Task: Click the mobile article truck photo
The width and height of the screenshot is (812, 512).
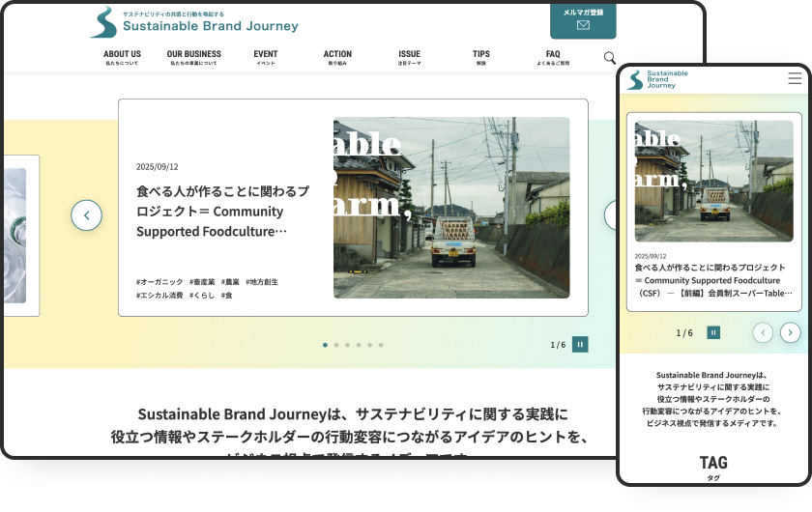Action: click(714, 182)
